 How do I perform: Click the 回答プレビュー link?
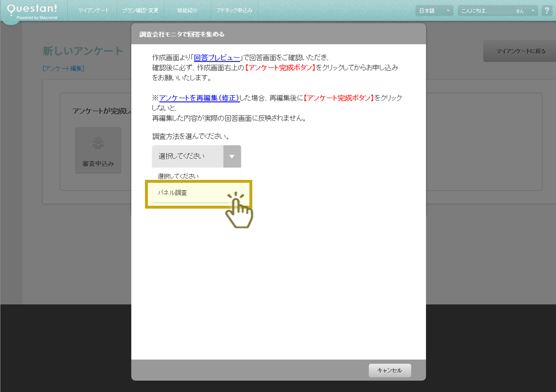tap(216, 58)
